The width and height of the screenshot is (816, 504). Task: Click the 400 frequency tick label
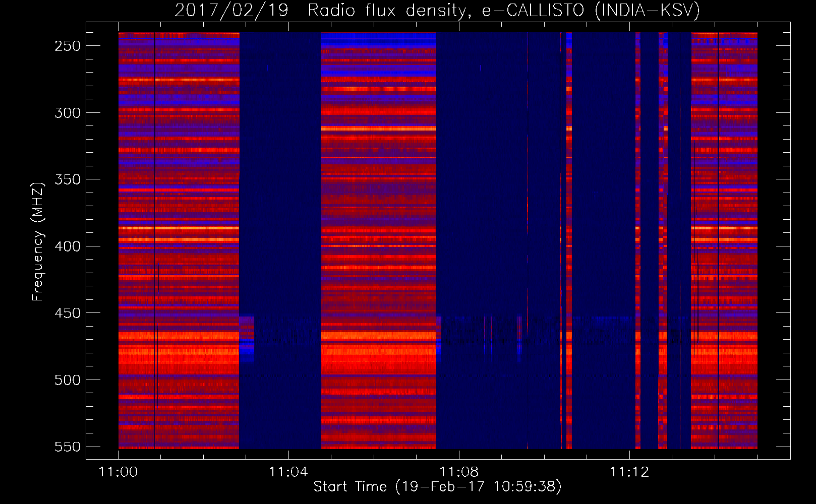pos(68,246)
